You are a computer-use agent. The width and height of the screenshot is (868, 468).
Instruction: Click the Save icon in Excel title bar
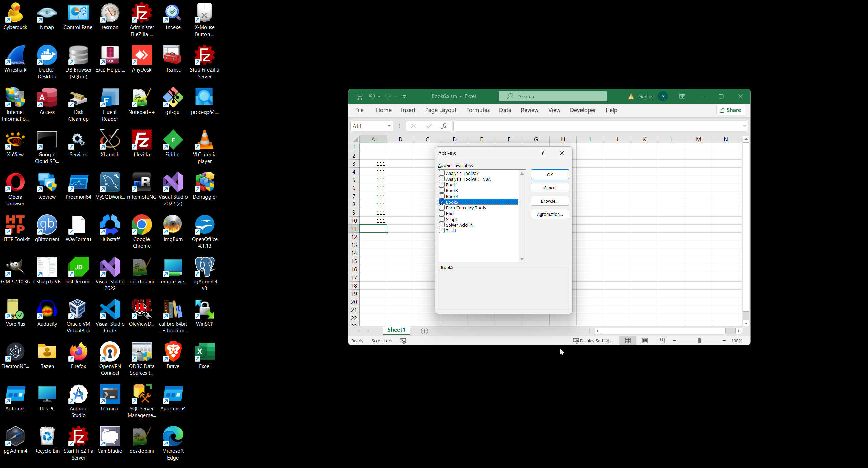point(360,97)
